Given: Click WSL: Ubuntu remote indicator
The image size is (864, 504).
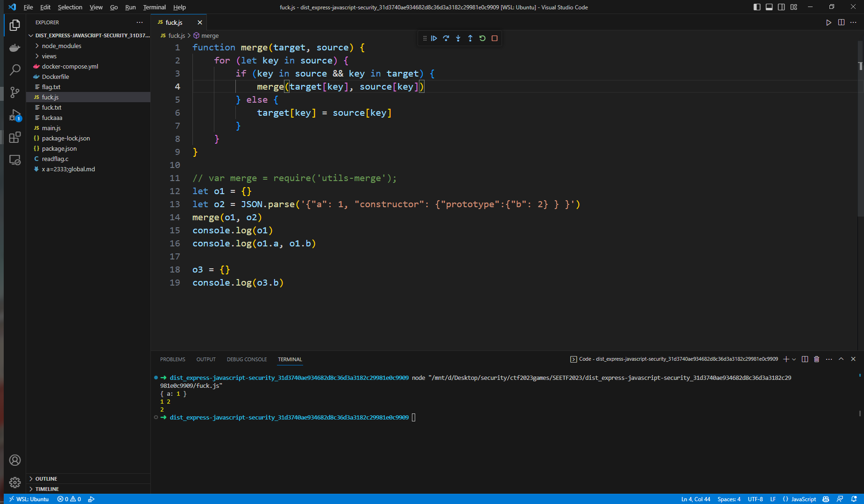Looking at the screenshot, I should (28, 499).
